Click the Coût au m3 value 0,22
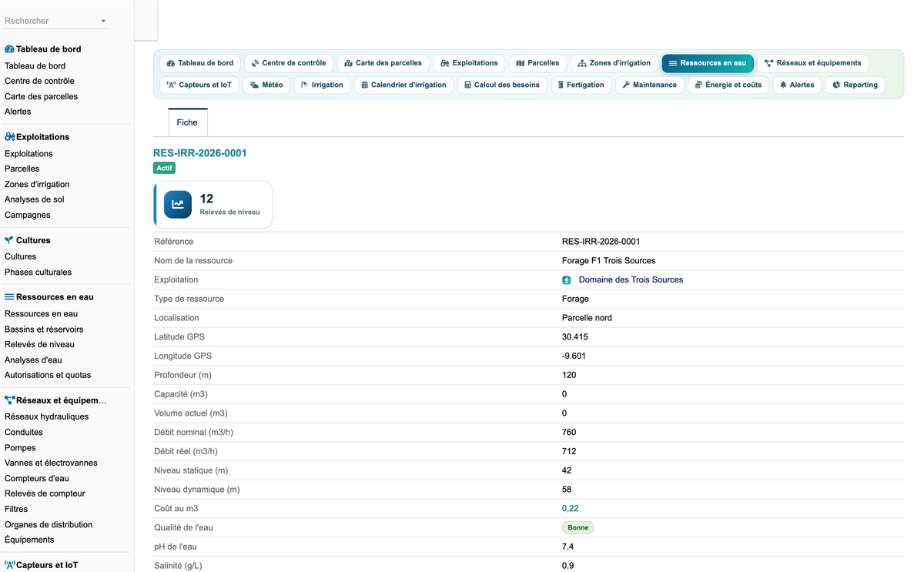This screenshot has height=572, width=924. pyautogui.click(x=570, y=509)
